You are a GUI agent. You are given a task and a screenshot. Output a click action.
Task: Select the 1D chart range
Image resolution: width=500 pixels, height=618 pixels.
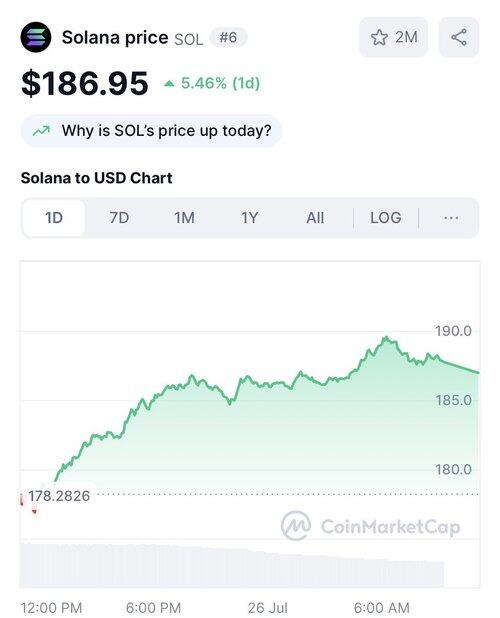pos(54,218)
